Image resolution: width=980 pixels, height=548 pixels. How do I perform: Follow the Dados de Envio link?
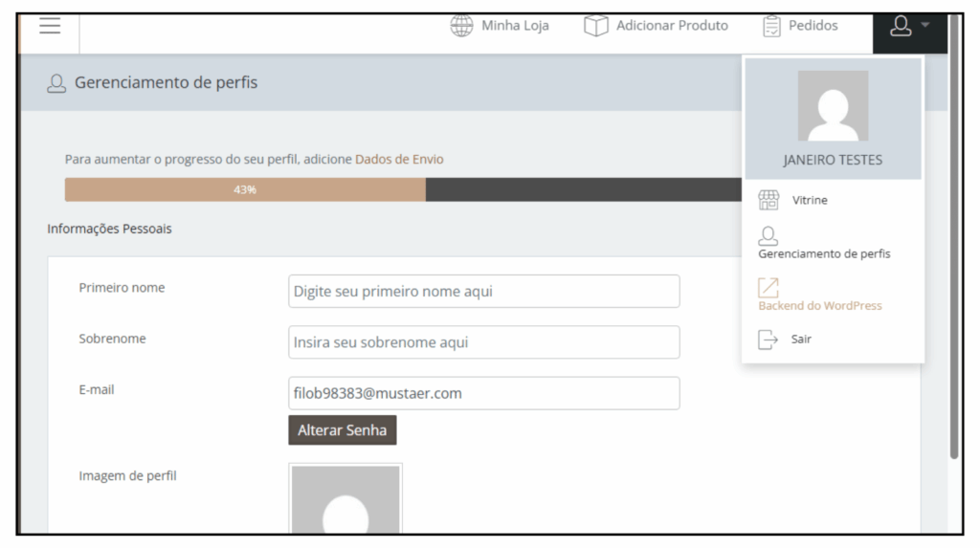[399, 160]
